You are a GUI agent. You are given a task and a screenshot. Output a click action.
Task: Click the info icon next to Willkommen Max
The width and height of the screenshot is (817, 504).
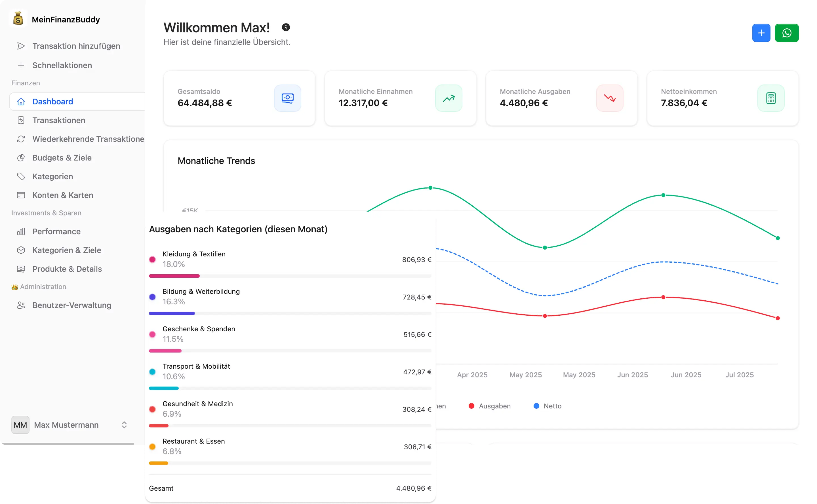[286, 27]
